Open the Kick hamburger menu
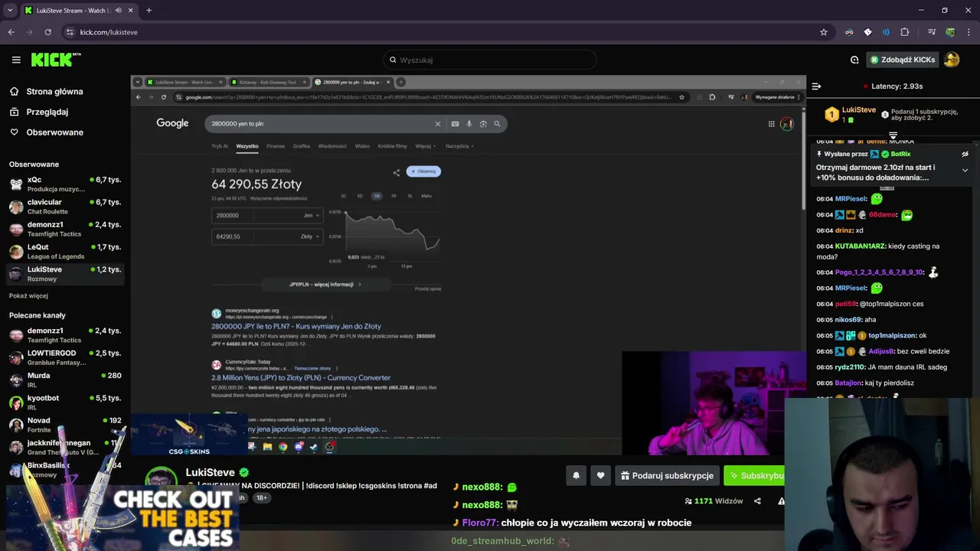Screen dimensions: 980x551 (x=16, y=60)
